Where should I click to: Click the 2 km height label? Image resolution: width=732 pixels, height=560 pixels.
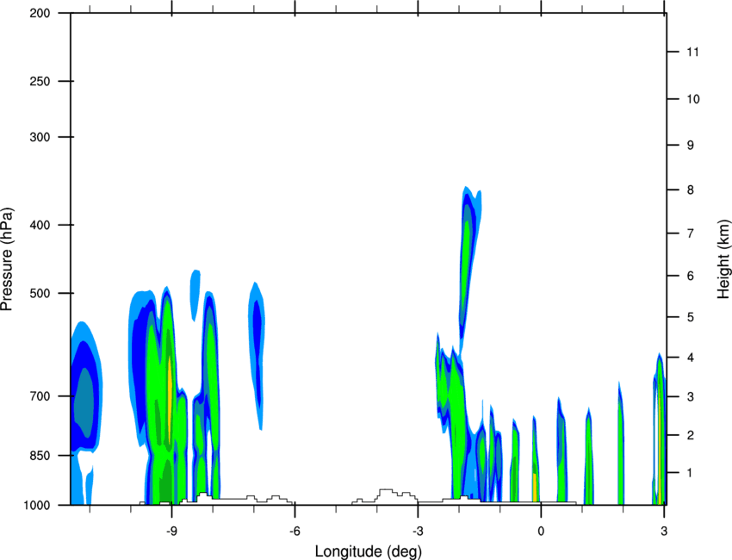[691, 435]
